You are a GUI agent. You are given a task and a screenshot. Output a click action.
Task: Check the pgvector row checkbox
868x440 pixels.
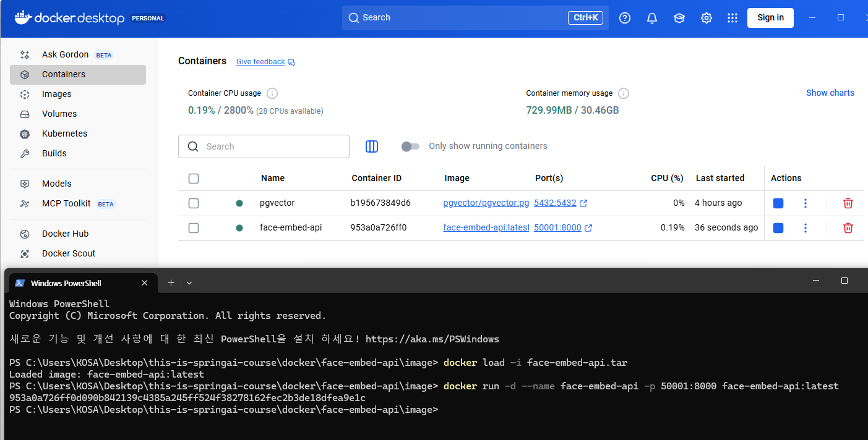pyautogui.click(x=194, y=203)
